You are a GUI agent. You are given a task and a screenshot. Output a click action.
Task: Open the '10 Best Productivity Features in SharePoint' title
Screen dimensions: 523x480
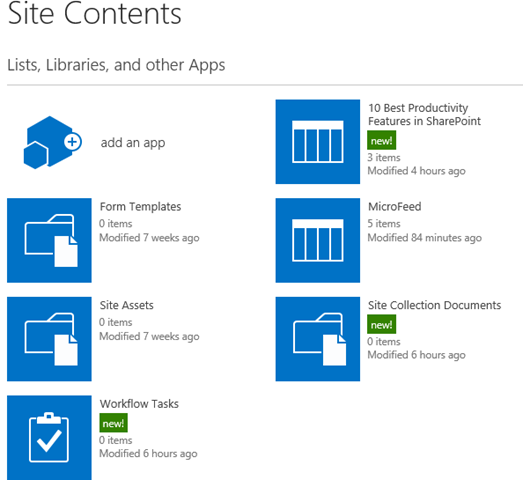coord(424,114)
